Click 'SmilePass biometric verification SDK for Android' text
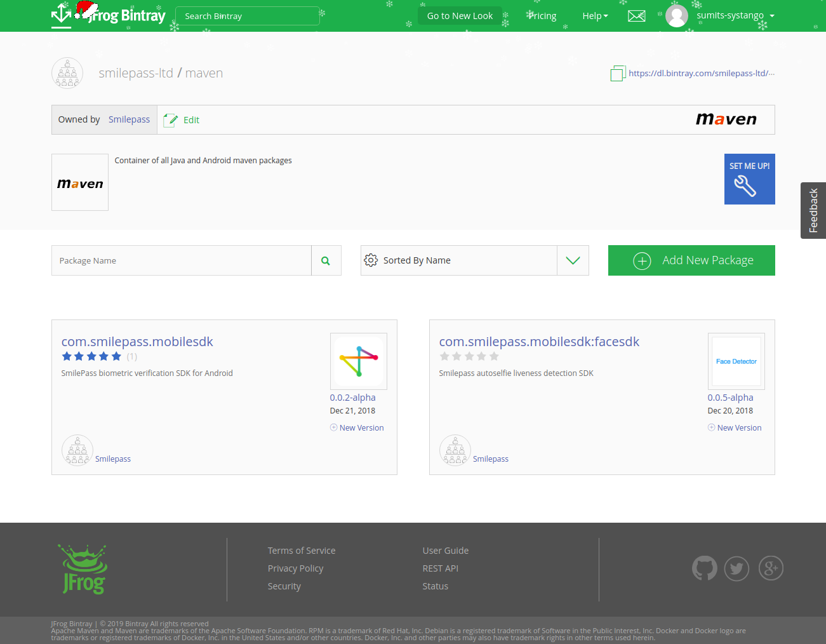The height and width of the screenshot is (644, 826). point(147,373)
